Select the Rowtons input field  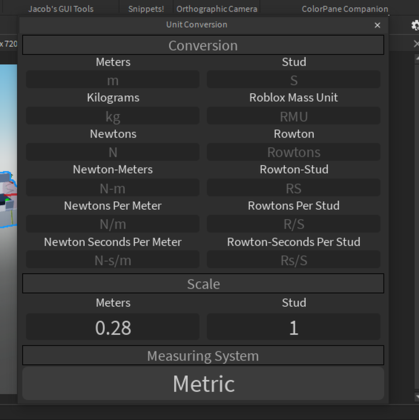(x=294, y=152)
